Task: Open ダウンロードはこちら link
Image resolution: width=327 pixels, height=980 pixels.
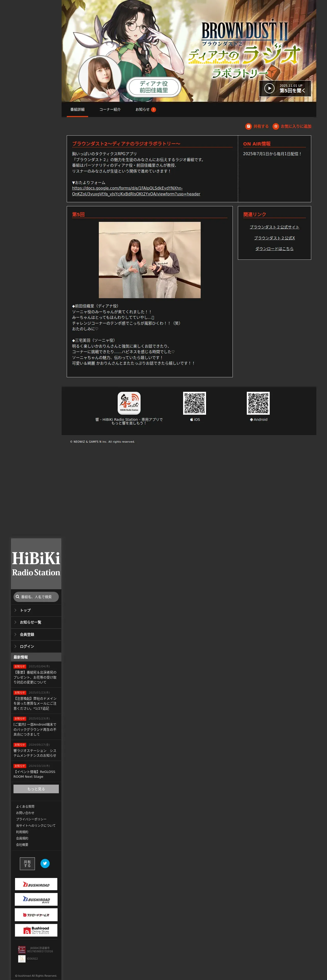Action: tap(274, 248)
